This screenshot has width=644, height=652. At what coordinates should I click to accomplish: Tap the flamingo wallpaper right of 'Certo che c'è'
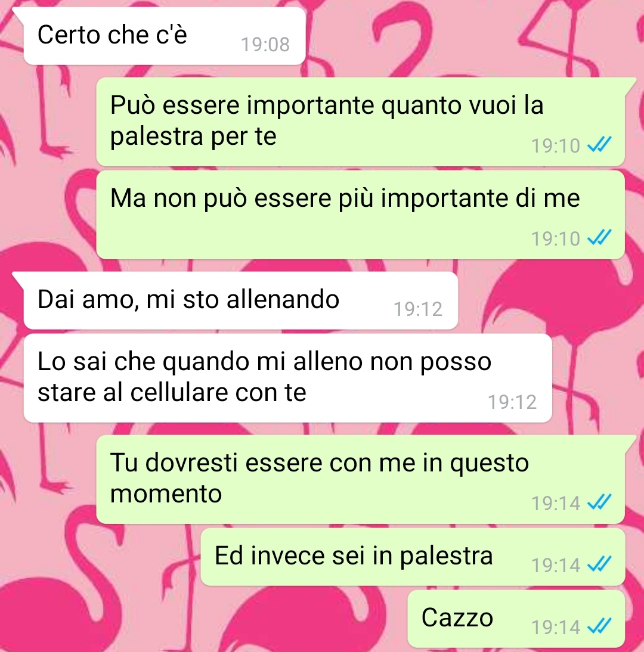pos(474,38)
